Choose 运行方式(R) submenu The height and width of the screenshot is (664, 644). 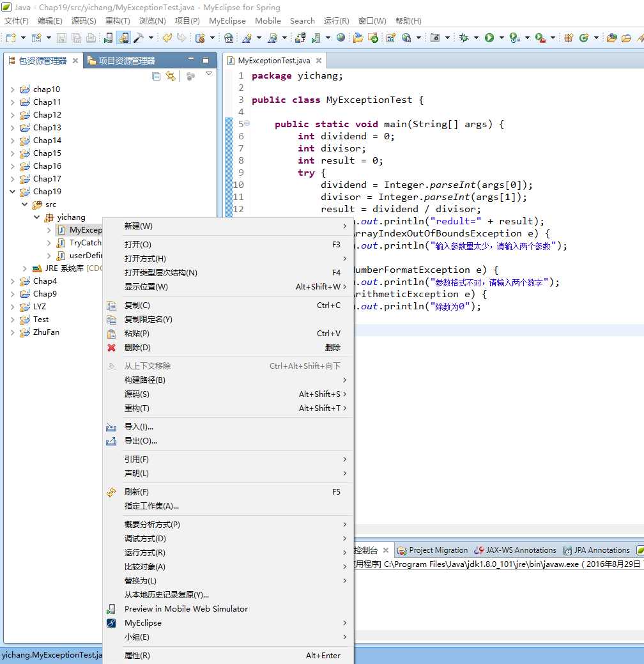(228, 553)
